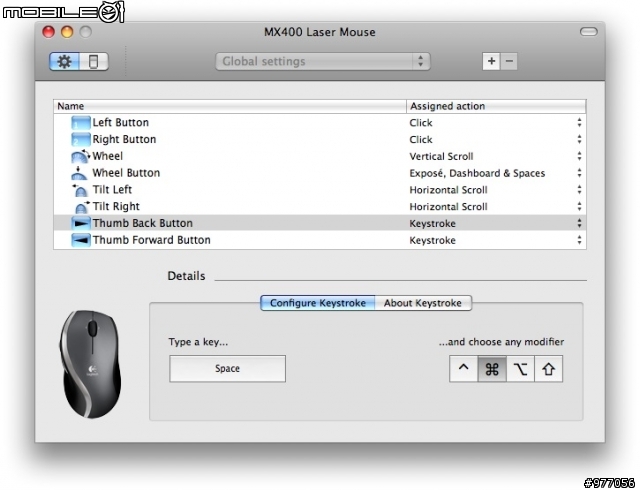Click the Name column header
The height and width of the screenshot is (491, 640).
click(x=230, y=106)
